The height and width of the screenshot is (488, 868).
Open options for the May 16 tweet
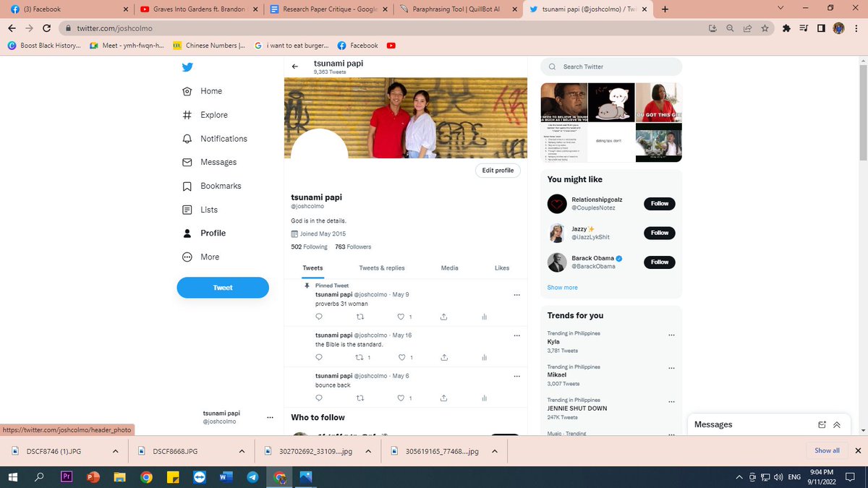(x=516, y=335)
